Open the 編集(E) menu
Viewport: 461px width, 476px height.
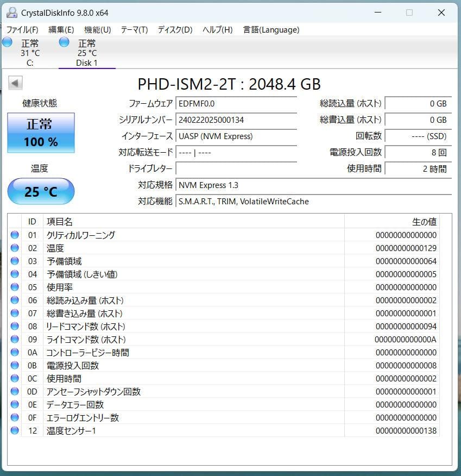point(61,30)
